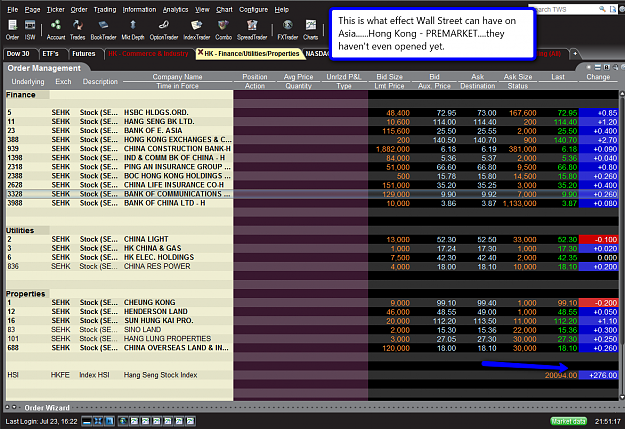Open the Help menu
625x429 pixels.
[281, 10]
